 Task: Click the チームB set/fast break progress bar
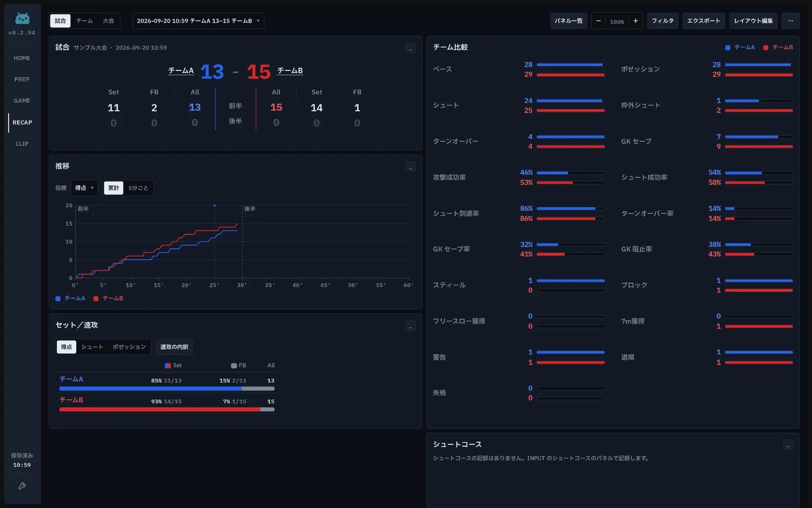tap(167, 409)
